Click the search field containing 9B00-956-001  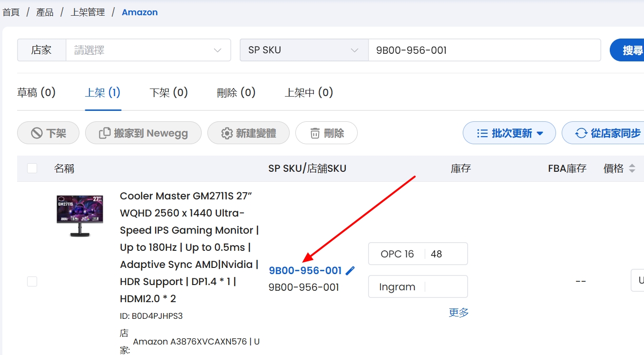click(485, 50)
